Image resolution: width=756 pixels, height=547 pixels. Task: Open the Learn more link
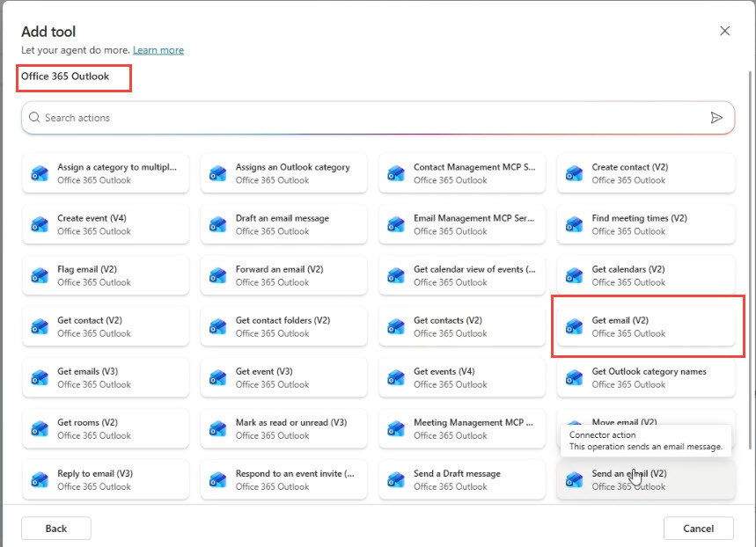[158, 50]
